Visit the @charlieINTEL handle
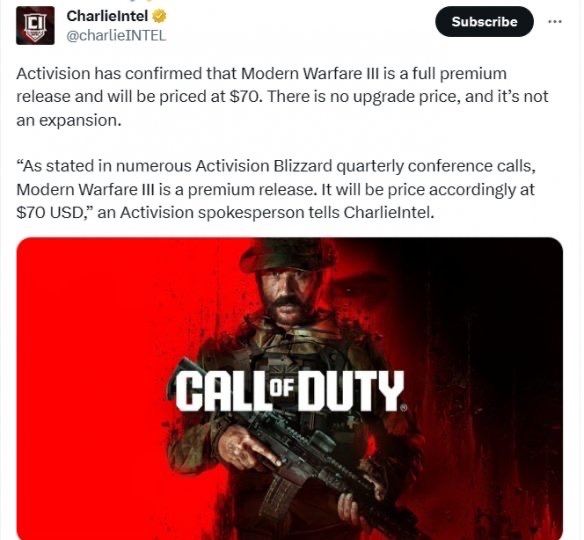Image resolution: width=584 pixels, height=540 pixels. pos(116,35)
